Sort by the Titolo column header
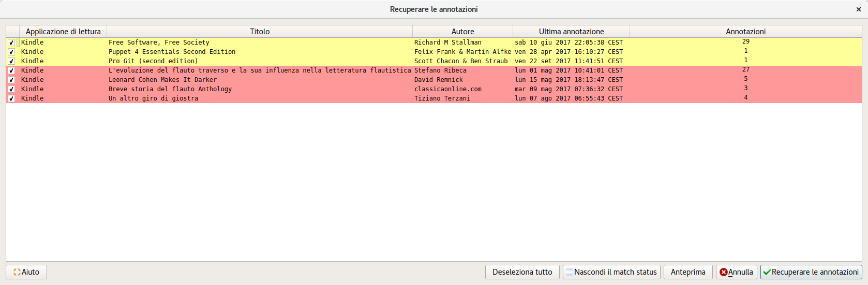 tap(260, 32)
